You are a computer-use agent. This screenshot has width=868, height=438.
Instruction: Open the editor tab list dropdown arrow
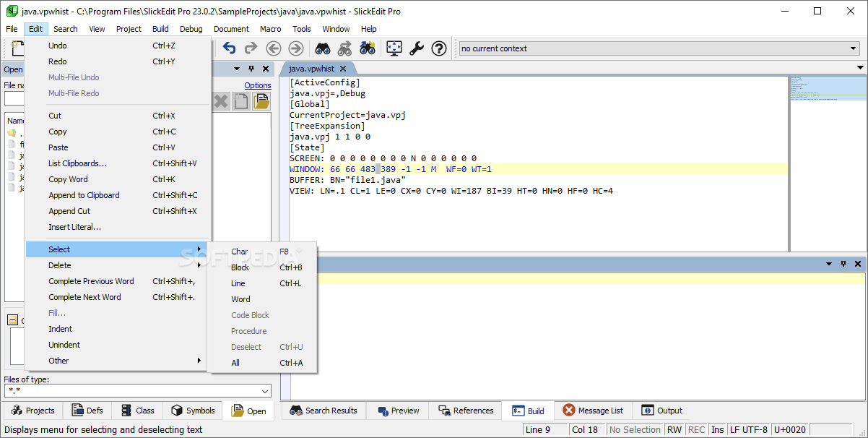pos(860,68)
